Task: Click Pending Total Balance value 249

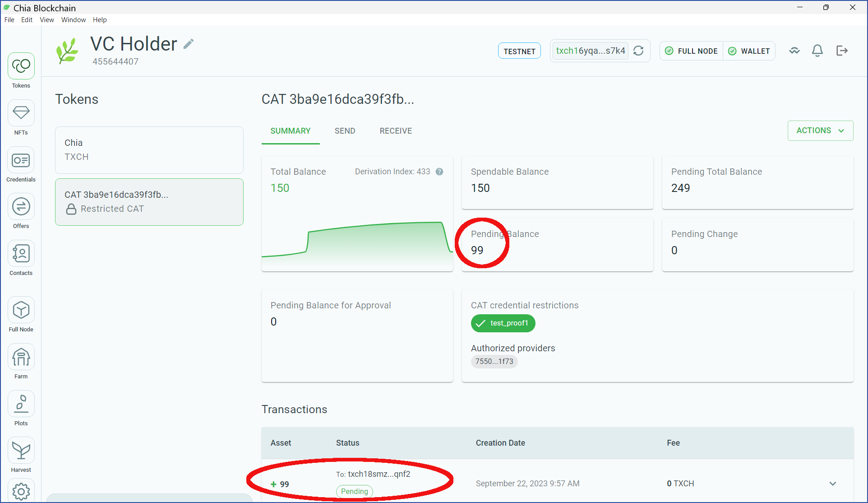Action: coord(681,188)
